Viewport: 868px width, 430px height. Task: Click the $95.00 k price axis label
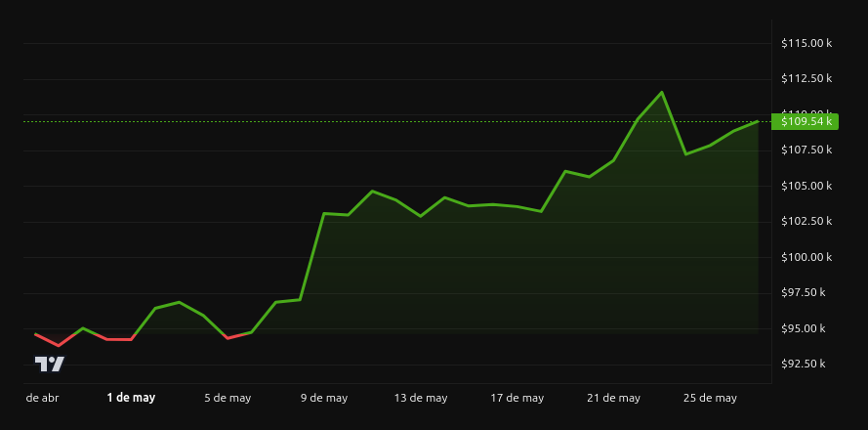tap(804, 328)
